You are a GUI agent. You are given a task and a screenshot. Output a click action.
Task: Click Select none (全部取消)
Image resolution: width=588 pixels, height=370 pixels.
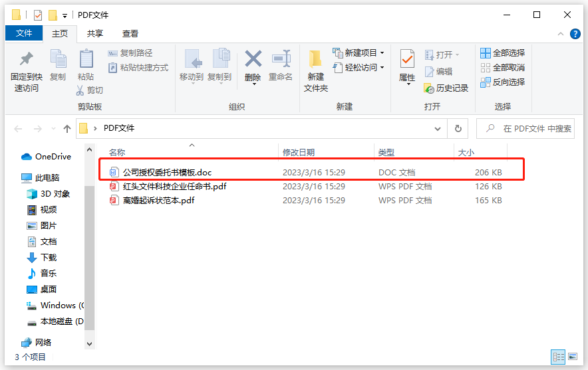click(502, 68)
